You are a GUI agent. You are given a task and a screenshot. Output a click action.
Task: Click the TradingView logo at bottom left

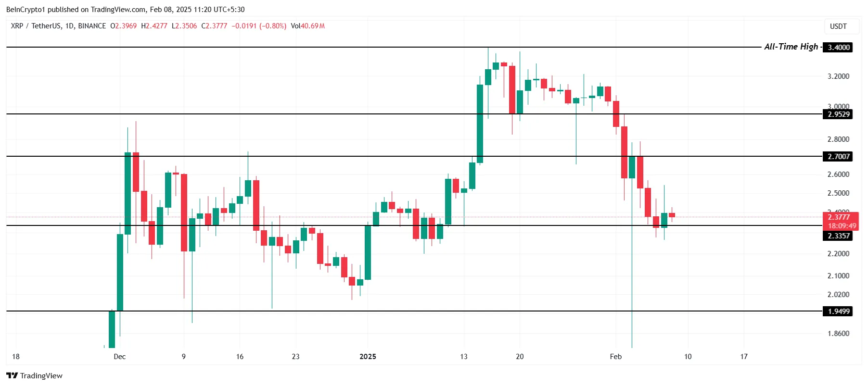pyautogui.click(x=34, y=375)
